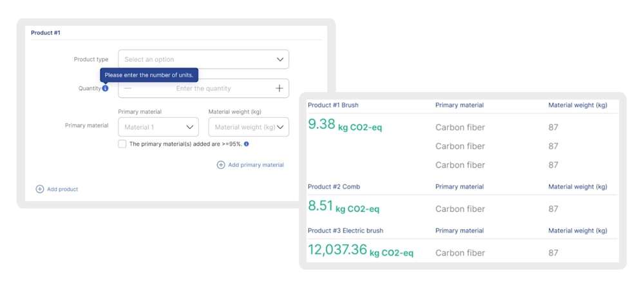
Task: Click the Product type label
Action: (x=91, y=59)
